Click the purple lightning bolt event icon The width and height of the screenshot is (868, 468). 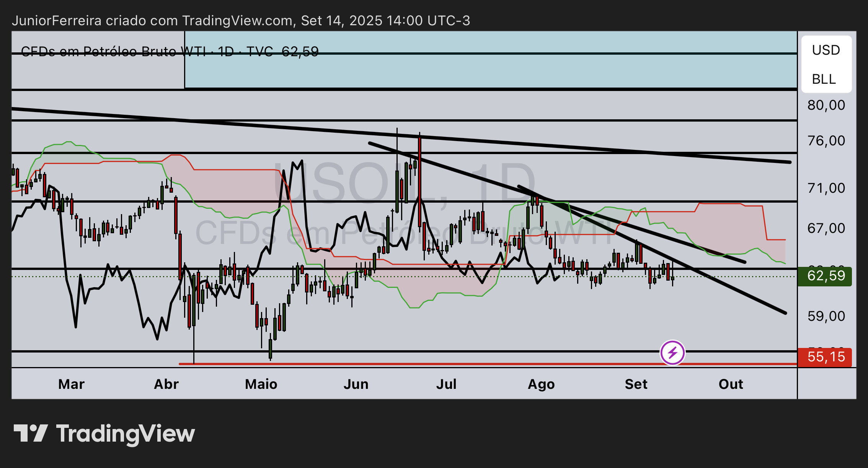click(672, 353)
